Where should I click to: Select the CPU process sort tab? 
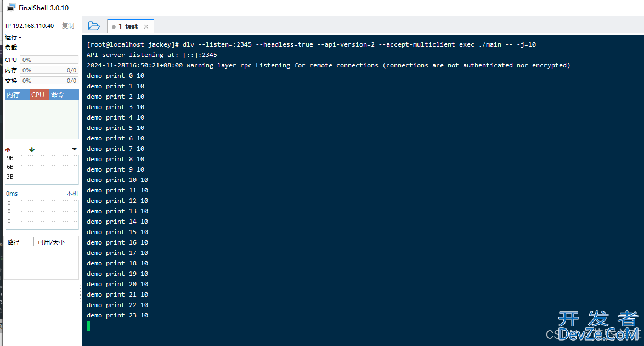39,94
